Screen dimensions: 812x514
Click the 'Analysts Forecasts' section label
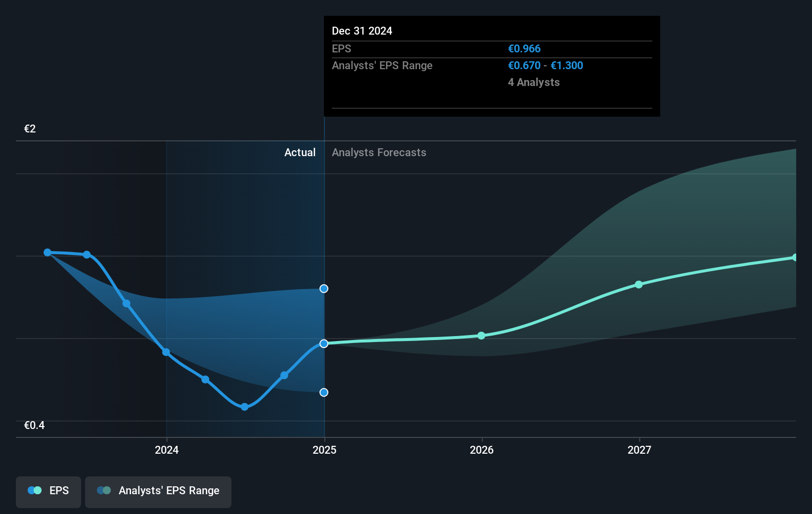(379, 153)
